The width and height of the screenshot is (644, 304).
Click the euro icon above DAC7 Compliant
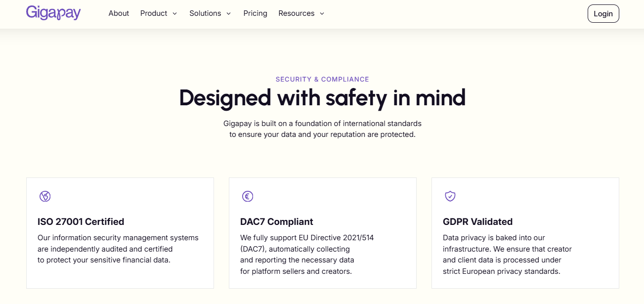pos(248,196)
